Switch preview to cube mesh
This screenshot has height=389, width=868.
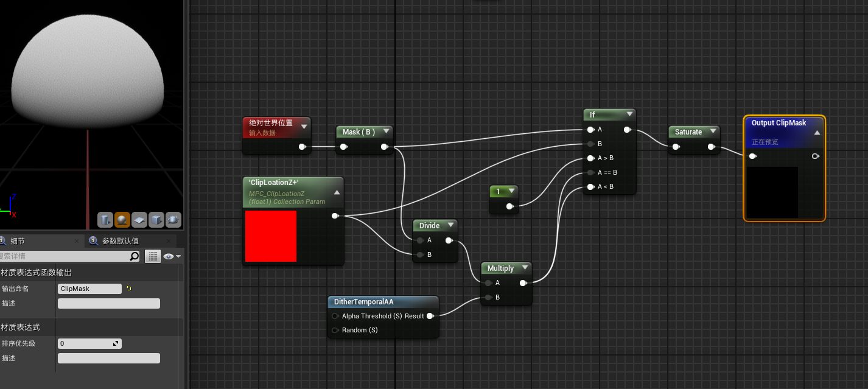pos(156,219)
